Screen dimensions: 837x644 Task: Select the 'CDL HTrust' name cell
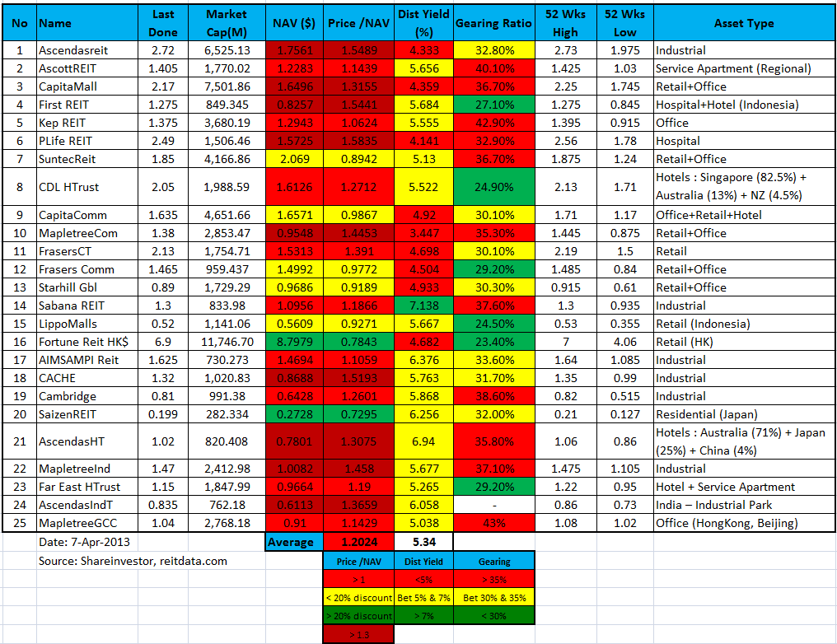(x=87, y=187)
